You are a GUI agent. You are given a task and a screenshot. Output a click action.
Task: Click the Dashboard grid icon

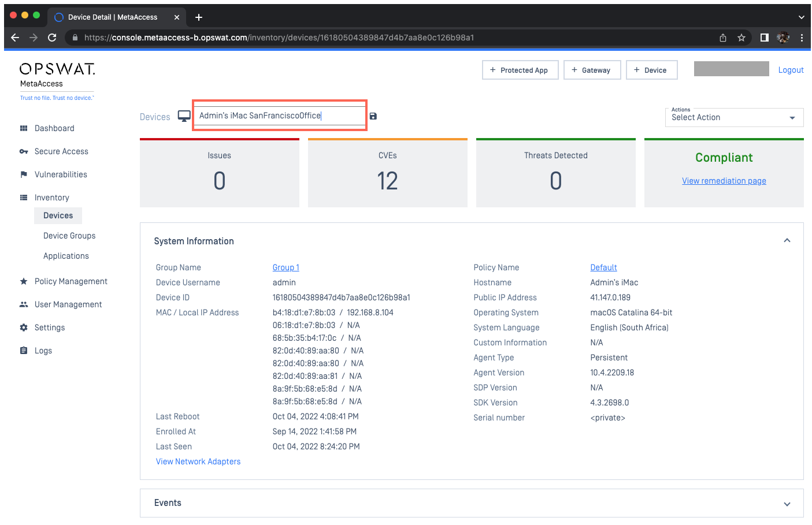pos(24,128)
